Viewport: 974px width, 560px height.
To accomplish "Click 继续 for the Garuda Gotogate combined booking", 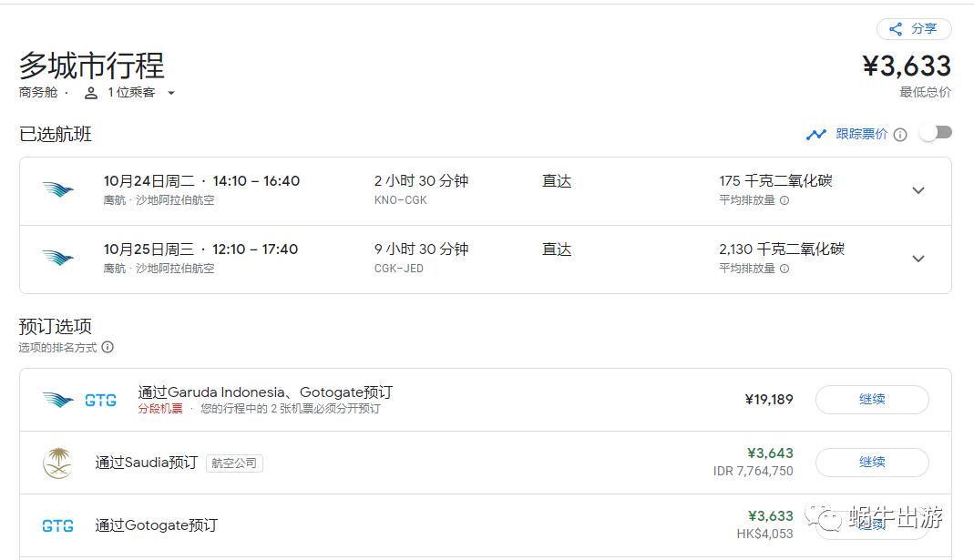I will coord(871,399).
